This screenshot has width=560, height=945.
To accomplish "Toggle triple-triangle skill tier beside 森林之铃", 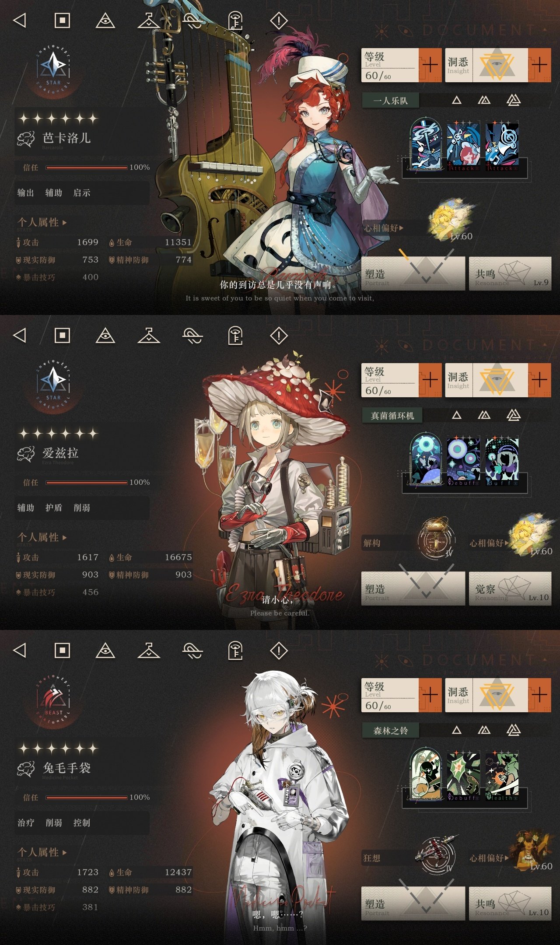I will 513,730.
